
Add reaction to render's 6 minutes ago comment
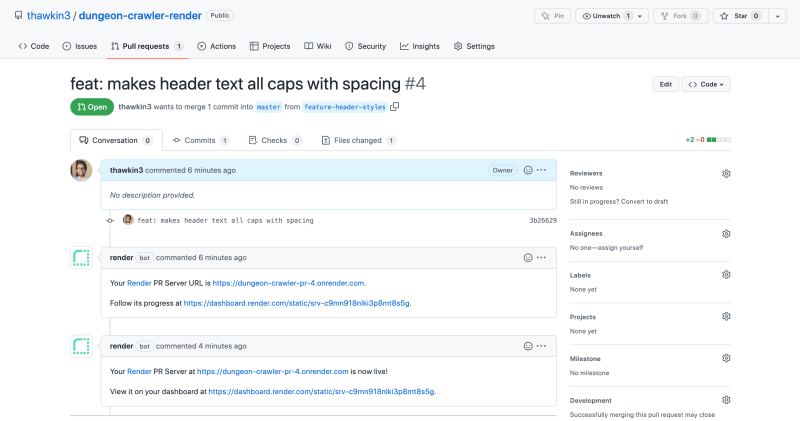(528, 258)
